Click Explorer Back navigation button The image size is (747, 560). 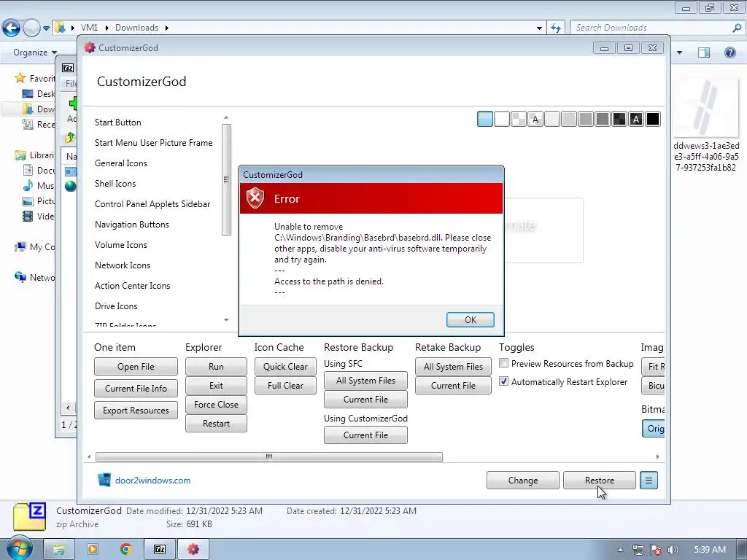click(x=11, y=28)
